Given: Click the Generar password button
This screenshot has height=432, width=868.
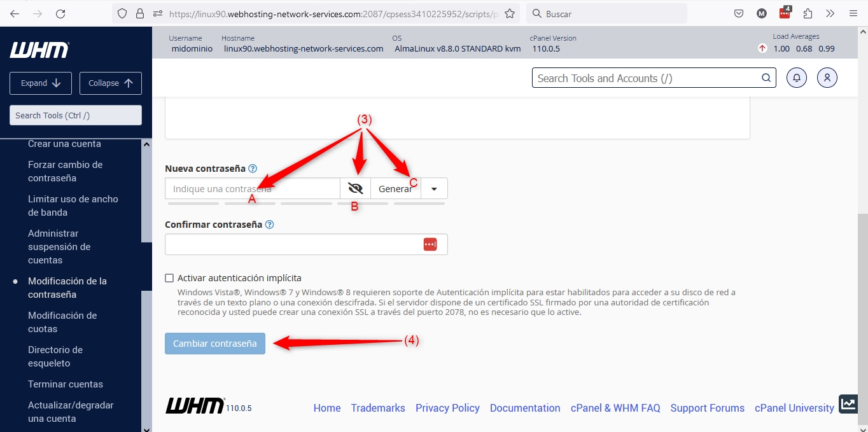Looking at the screenshot, I should click(x=395, y=189).
